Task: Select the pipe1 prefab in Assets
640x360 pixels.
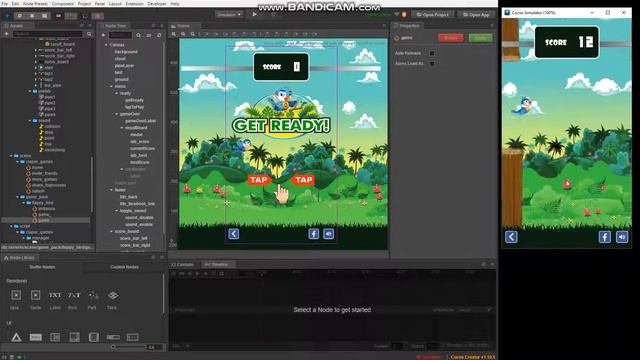Action: pos(50,97)
